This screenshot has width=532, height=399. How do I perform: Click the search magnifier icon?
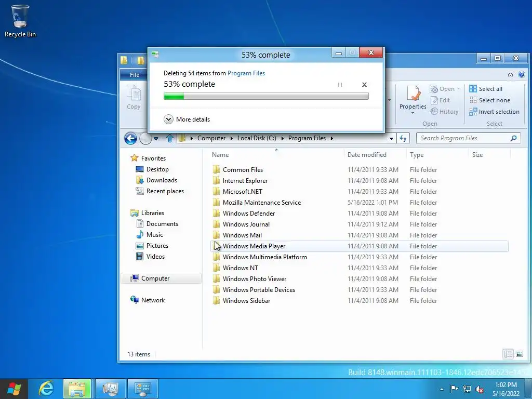point(513,138)
